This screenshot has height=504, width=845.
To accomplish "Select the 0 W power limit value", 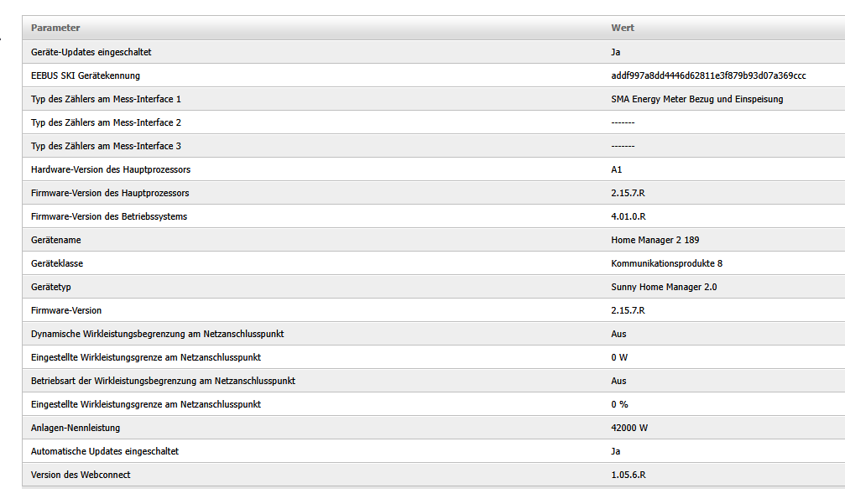I will coord(619,357).
